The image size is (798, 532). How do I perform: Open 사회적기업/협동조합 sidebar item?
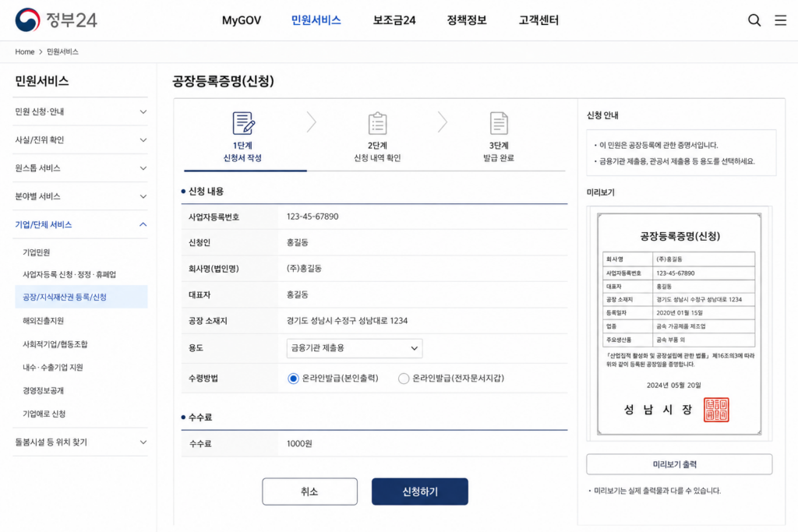[x=55, y=344]
